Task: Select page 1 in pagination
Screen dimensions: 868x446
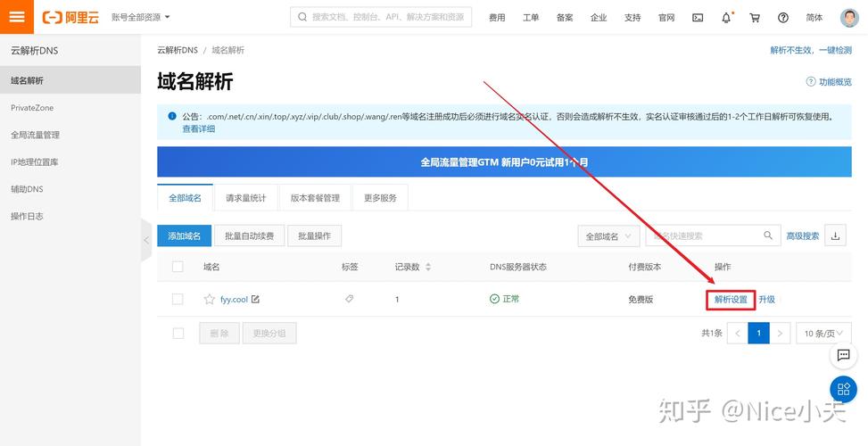Action: [759, 333]
